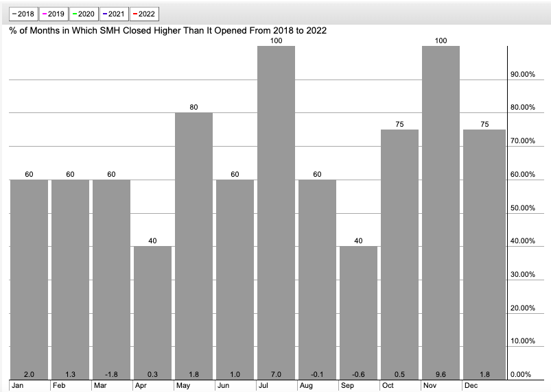Viewport: 551px width, 392px height.
Task: Select the Jul bar with 7.0 value
Action: pyautogui.click(x=277, y=212)
